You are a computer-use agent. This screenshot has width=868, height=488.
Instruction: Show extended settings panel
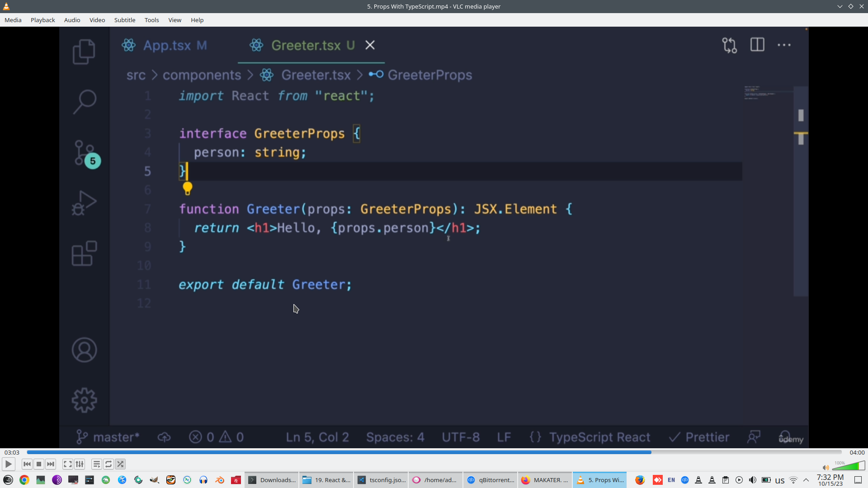[x=80, y=464]
